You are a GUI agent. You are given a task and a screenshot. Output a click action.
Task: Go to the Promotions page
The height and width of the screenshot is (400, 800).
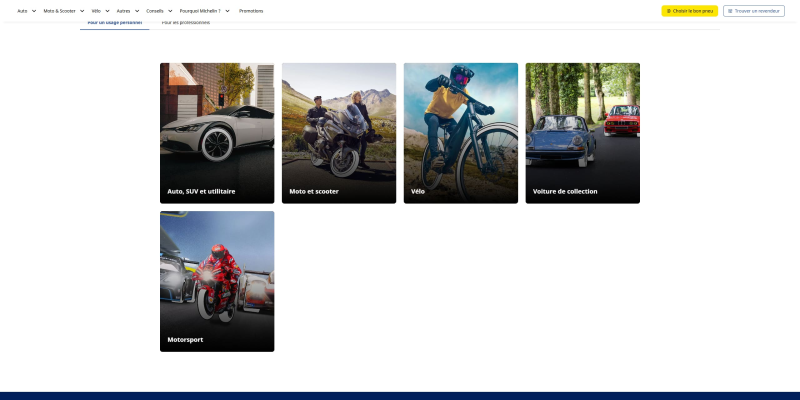point(251,11)
